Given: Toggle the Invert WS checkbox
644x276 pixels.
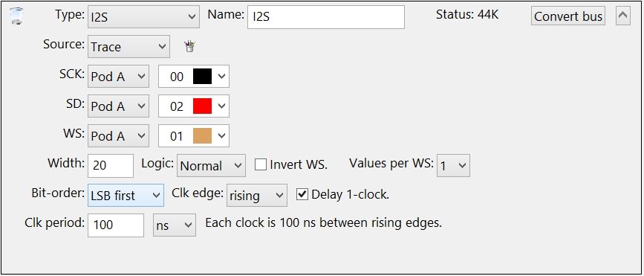Looking at the screenshot, I should (x=261, y=165).
